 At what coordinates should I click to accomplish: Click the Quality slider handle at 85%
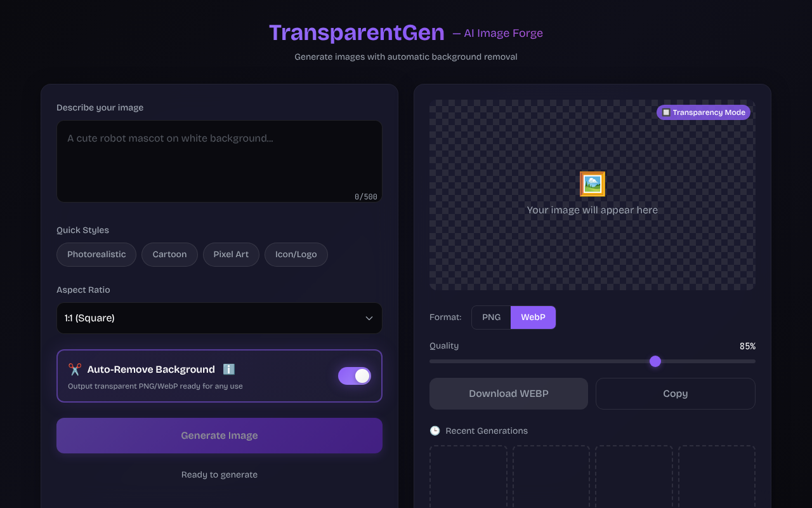click(655, 361)
